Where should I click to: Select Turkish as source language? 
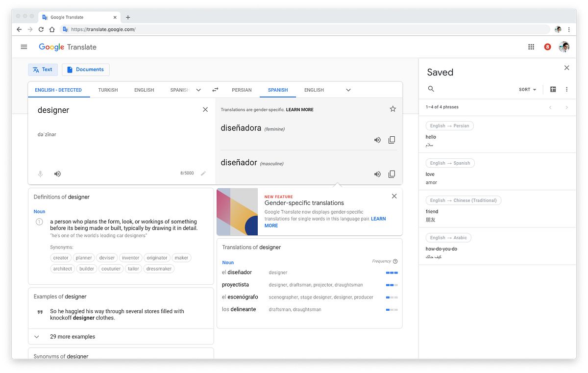(108, 90)
